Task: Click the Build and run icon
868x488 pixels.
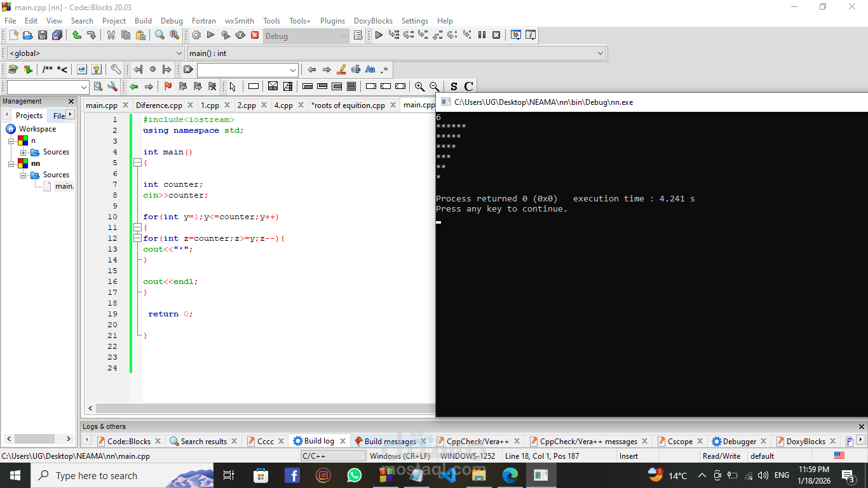Action: pyautogui.click(x=225, y=36)
